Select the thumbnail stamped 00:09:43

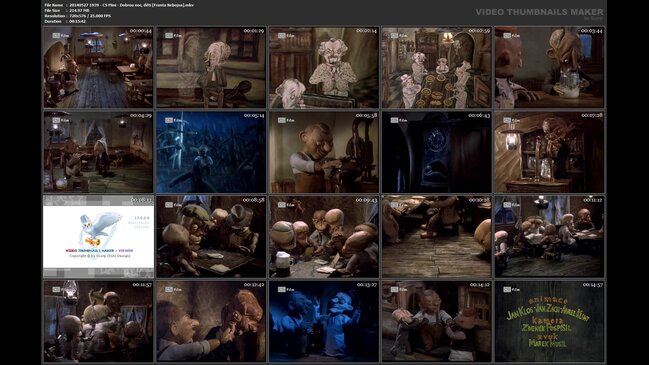tap(324, 237)
